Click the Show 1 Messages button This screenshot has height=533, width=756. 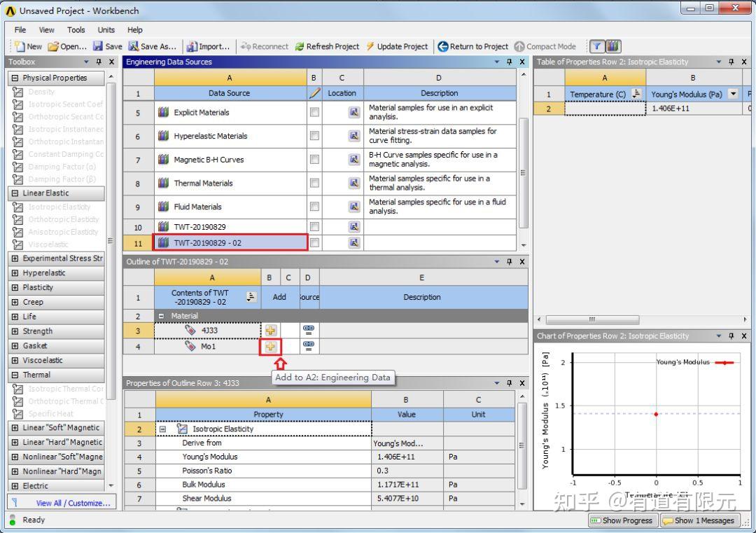[x=701, y=520]
